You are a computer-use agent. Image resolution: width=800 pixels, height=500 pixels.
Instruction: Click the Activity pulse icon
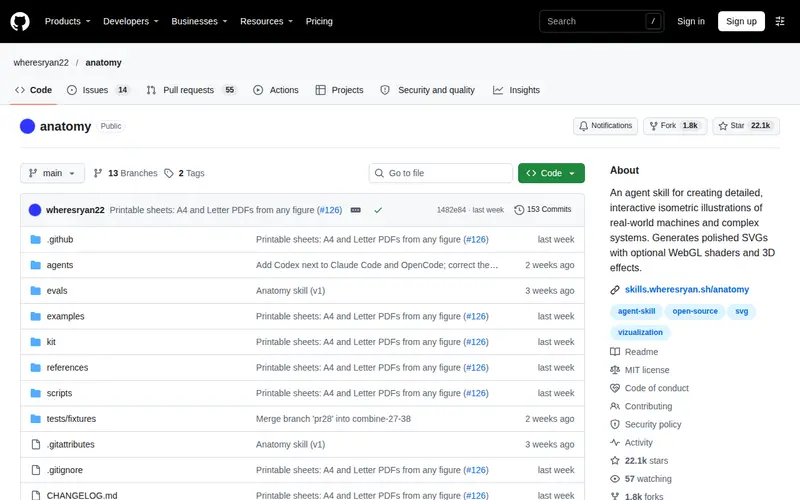click(615, 442)
